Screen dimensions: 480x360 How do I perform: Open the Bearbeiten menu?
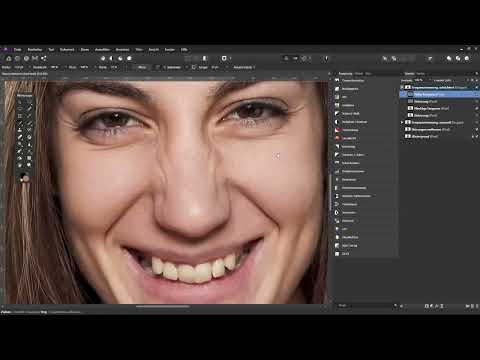35,50
